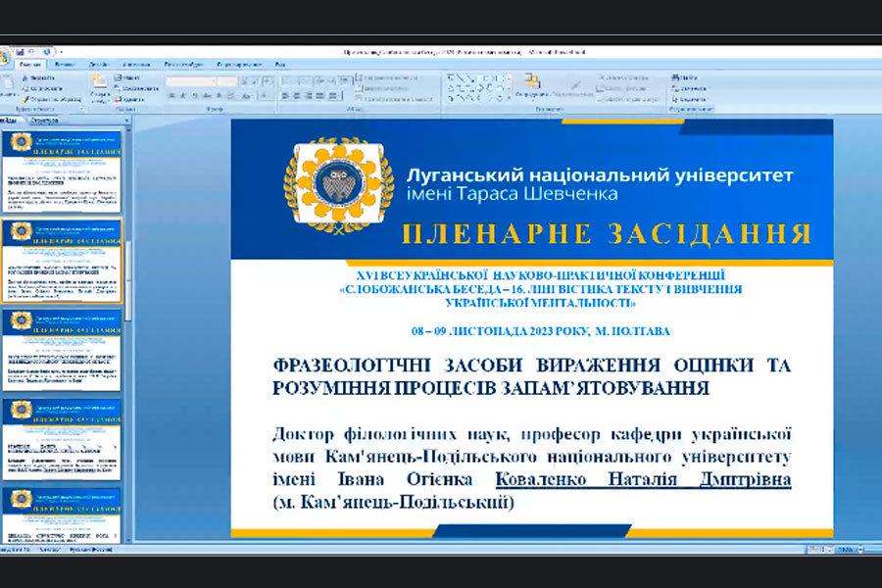Open the shape outline color dropdown

pyautogui.click(x=621, y=88)
